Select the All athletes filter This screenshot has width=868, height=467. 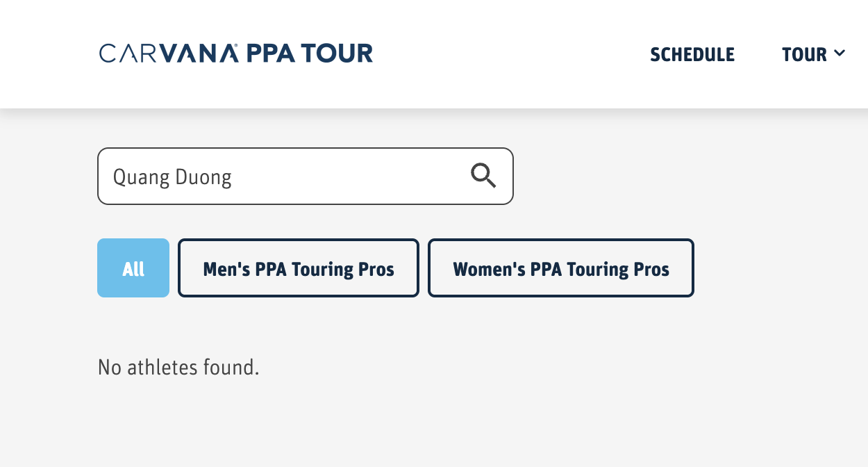(x=133, y=268)
